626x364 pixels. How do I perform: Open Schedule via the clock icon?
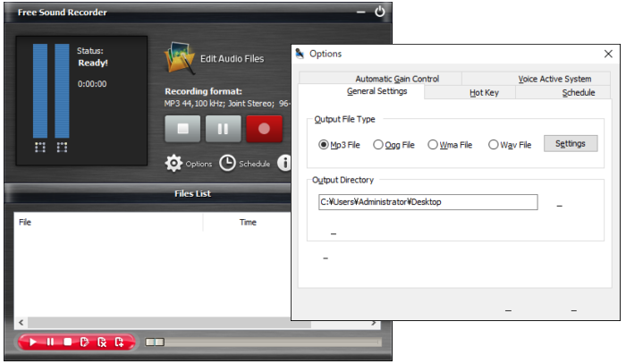228,163
